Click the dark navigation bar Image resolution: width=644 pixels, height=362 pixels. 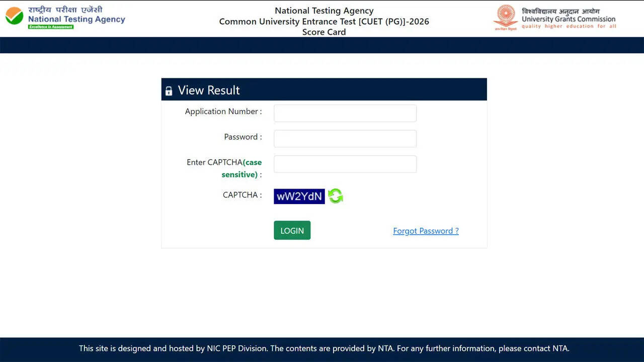pos(322,45)
